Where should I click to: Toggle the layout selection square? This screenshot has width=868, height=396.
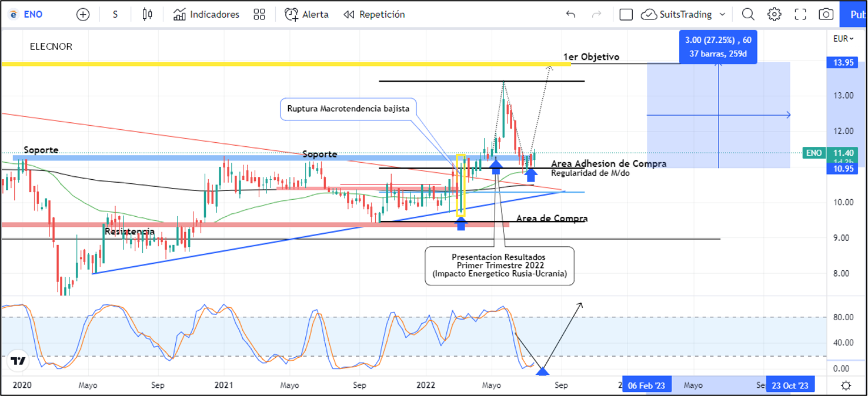pyautogui.click(x=626, y=15)
